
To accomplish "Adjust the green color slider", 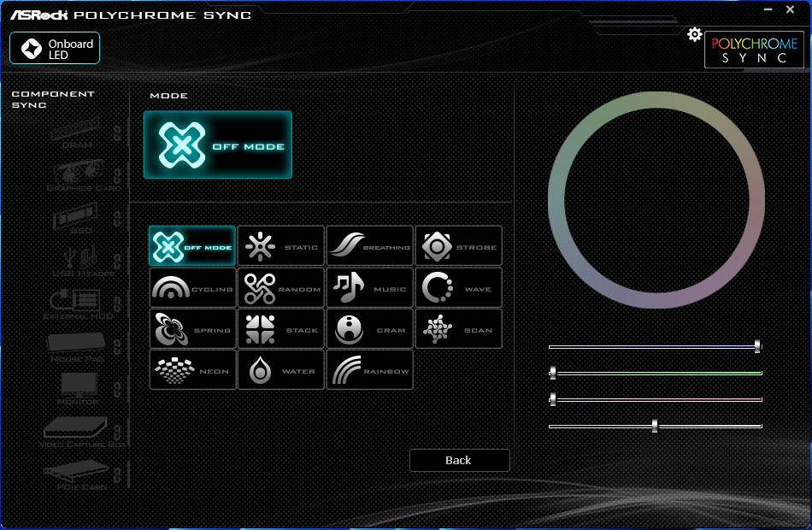I will 655,373.
